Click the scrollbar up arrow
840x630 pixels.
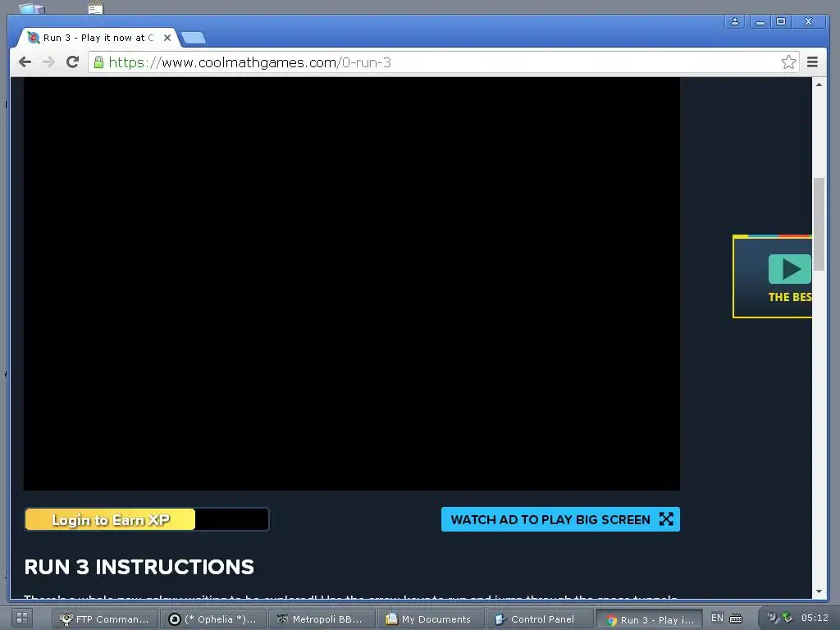pos(819,84)
